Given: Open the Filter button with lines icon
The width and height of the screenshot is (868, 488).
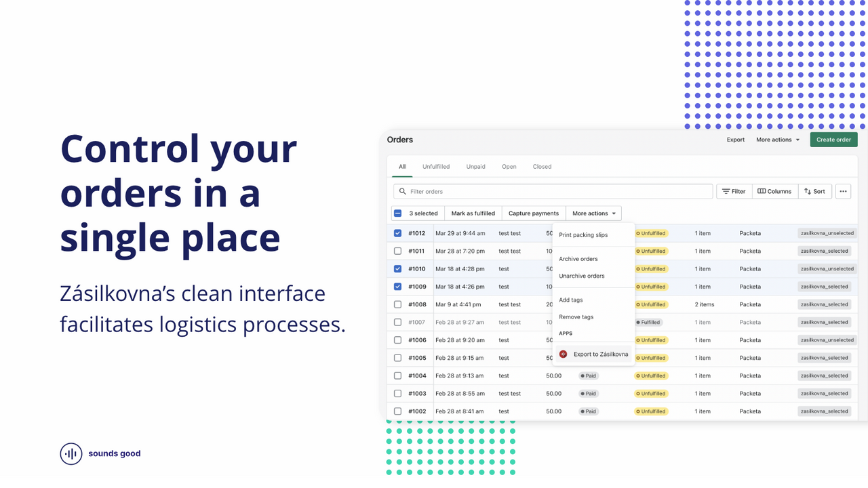Looking at the screenshot, I should (x=734, y=191).
